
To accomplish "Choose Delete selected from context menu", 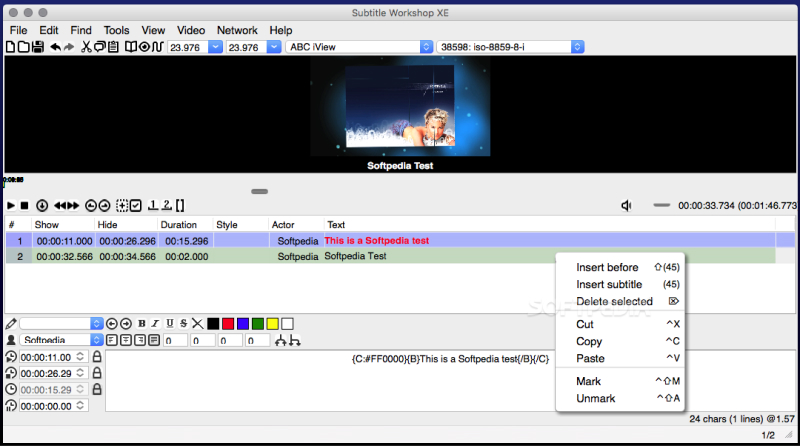I will [x=620, y=301].
